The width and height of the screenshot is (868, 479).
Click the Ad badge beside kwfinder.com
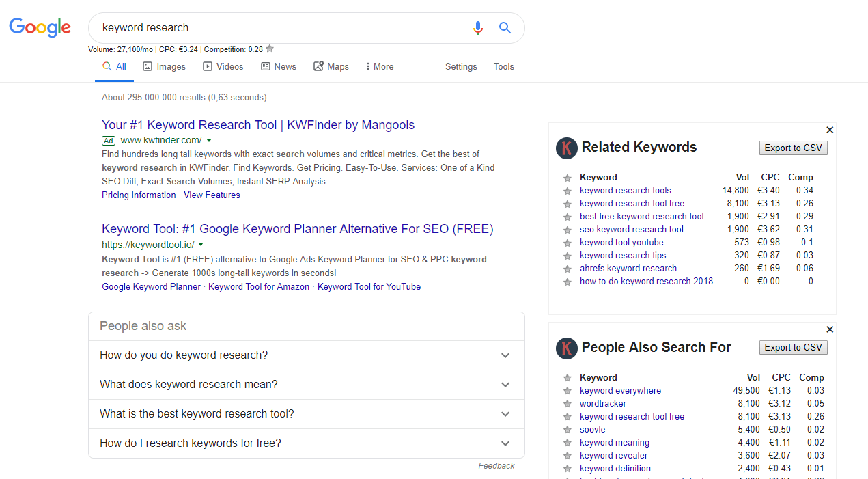coord(109,141)
